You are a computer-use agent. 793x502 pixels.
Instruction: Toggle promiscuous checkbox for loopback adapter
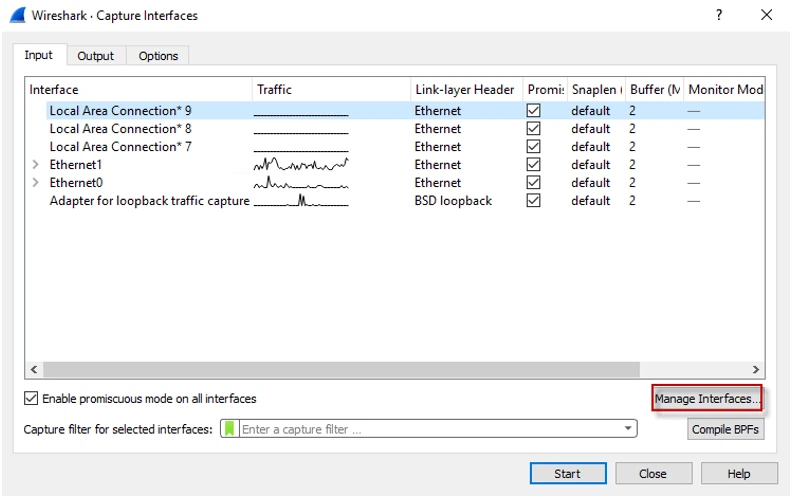click(x=534, y=201)
